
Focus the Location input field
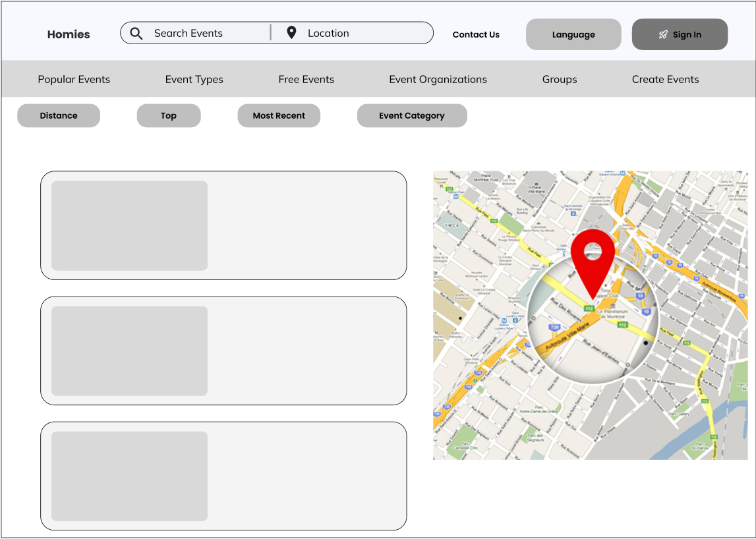[x=353, y=33]
